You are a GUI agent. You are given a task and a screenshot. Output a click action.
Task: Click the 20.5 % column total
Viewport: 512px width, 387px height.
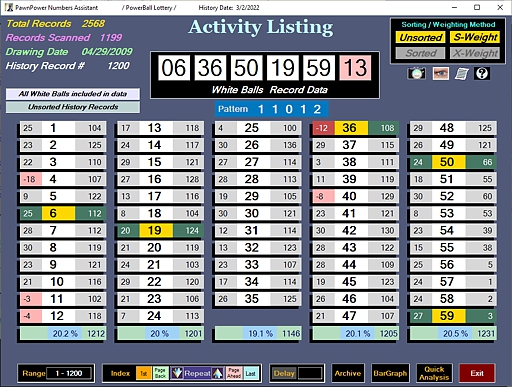[455, 333]
